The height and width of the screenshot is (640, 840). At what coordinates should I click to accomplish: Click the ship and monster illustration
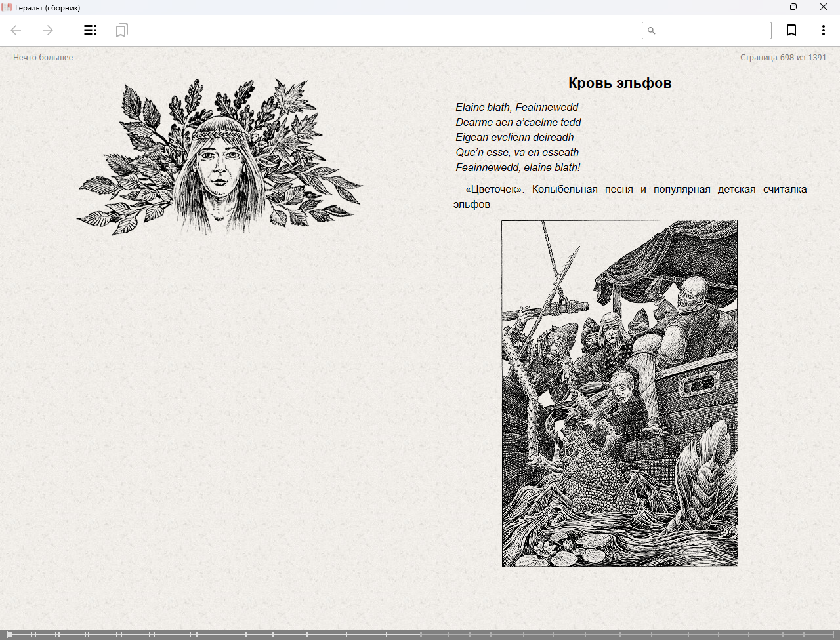coord(619,393)
